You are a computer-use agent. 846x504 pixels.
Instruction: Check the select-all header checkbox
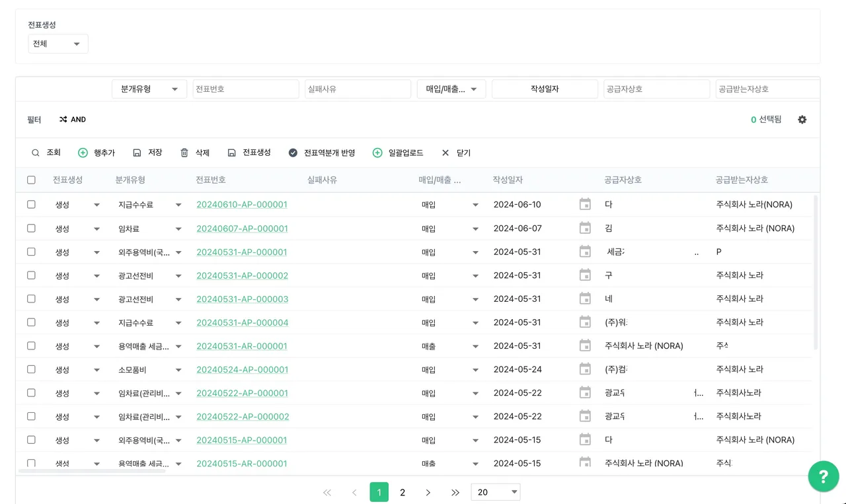tap(31, 180)
